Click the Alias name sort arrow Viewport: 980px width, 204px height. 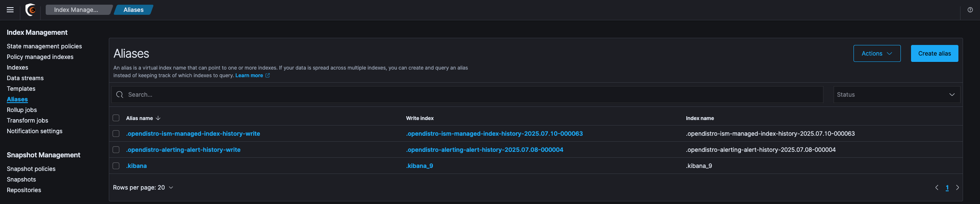[158, 118]
